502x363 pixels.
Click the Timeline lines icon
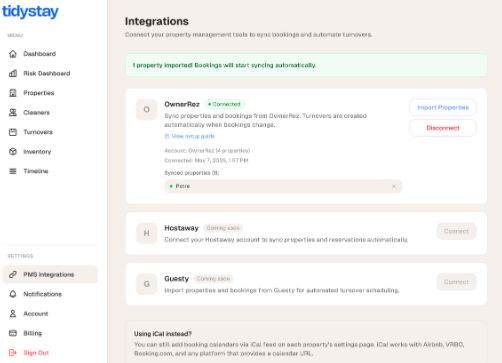pos(13,171)
